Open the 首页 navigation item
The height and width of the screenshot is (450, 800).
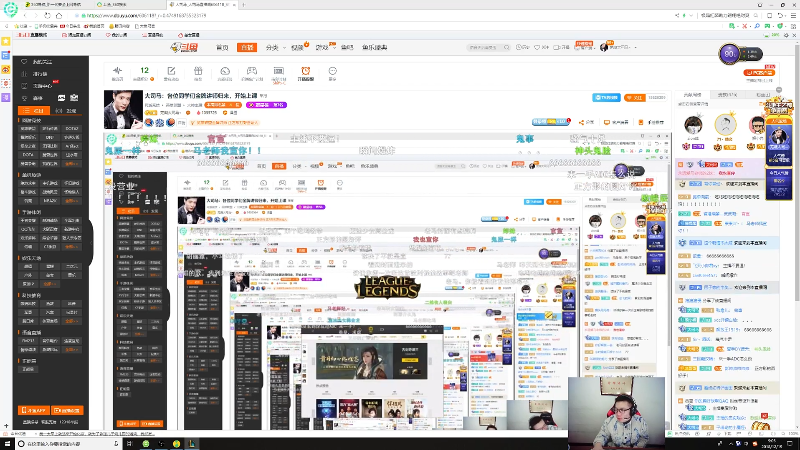pos(222,47)
